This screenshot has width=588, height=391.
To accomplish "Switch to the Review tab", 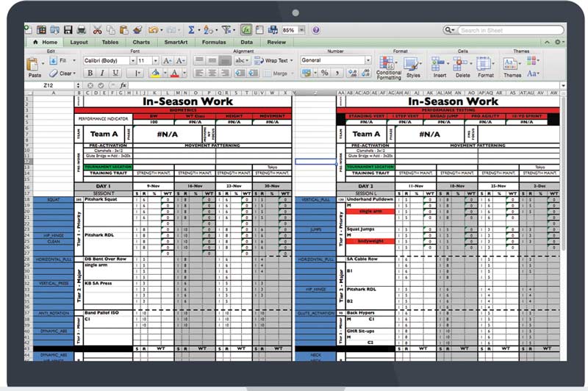I will tap(276, 43).
